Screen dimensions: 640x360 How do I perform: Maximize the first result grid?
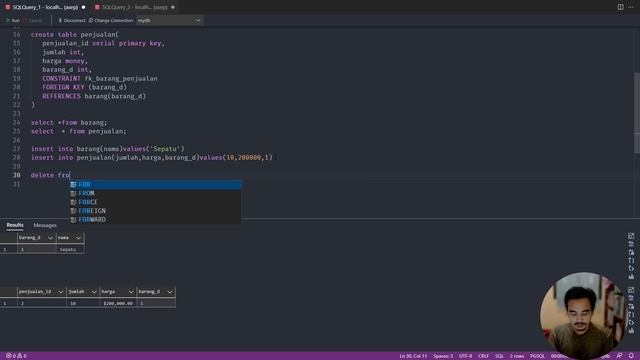click(631, 236)
